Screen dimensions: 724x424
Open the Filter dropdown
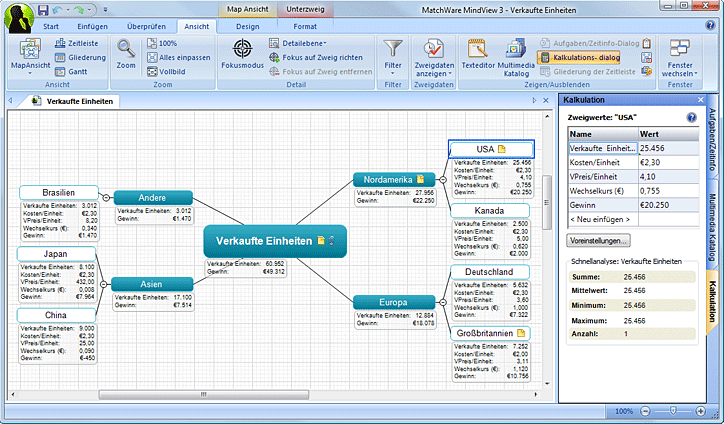pyautogui.click(x=393, y=57)
